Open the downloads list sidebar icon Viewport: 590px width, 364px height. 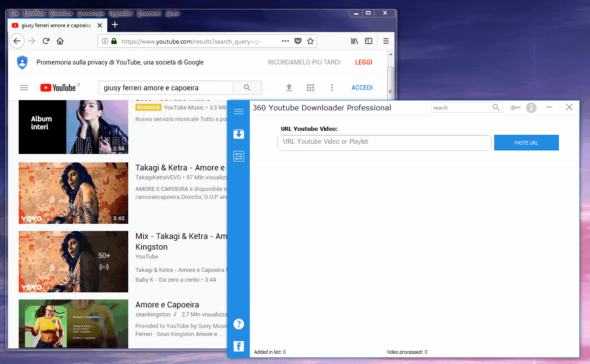(239, 134)
